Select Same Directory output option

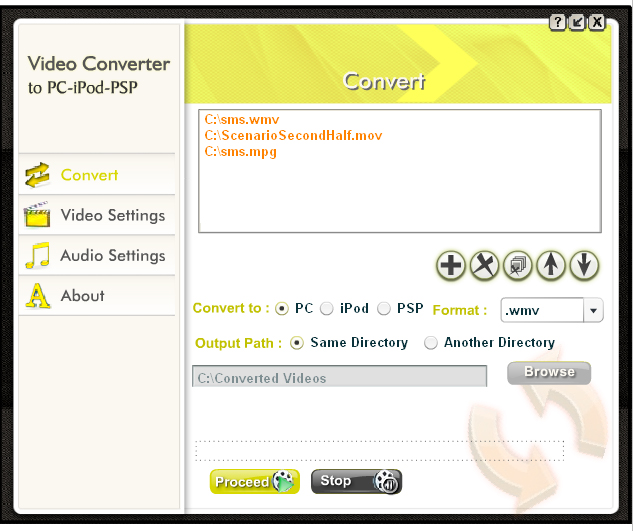click(x=297, y=343)
